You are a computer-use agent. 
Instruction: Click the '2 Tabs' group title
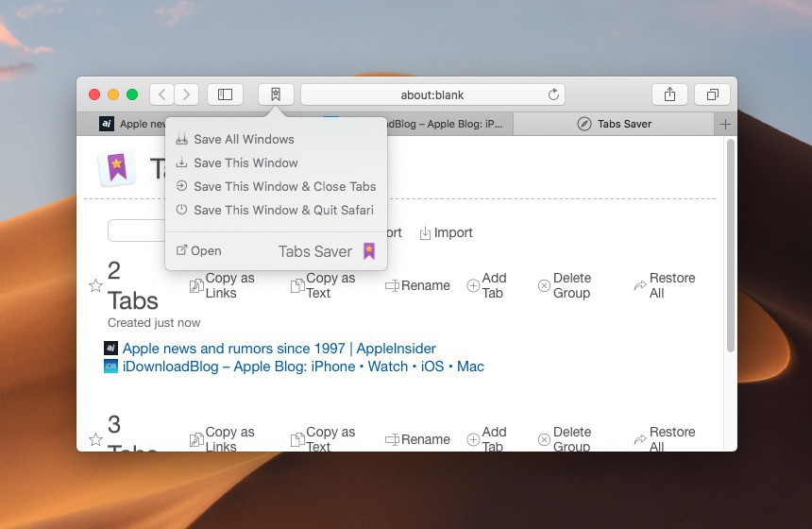[132, 286]
